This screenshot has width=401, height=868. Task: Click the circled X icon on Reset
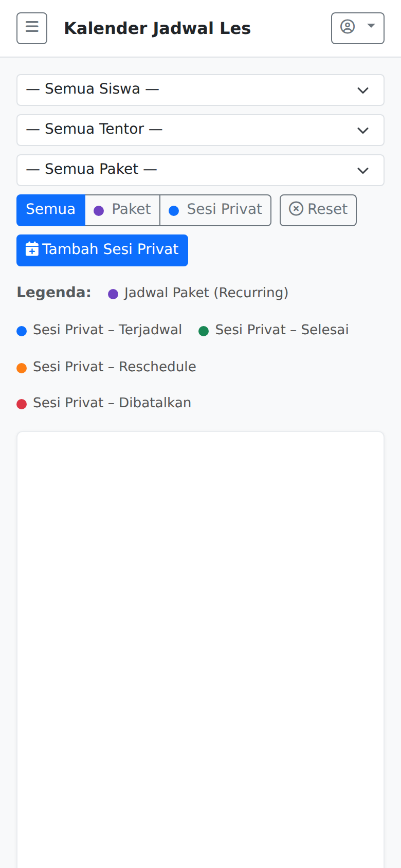pyautogui.click(x=296, y=209)
